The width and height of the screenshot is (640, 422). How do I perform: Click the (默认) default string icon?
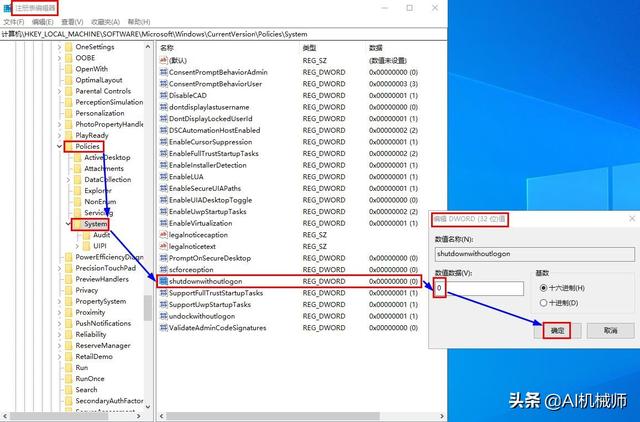pos(164,60)
